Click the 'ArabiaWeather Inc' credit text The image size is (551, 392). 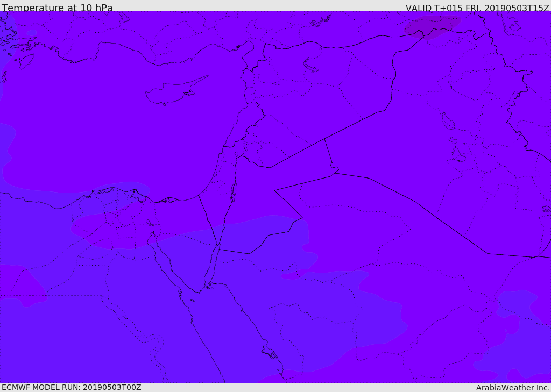click(x=512, y=388)
